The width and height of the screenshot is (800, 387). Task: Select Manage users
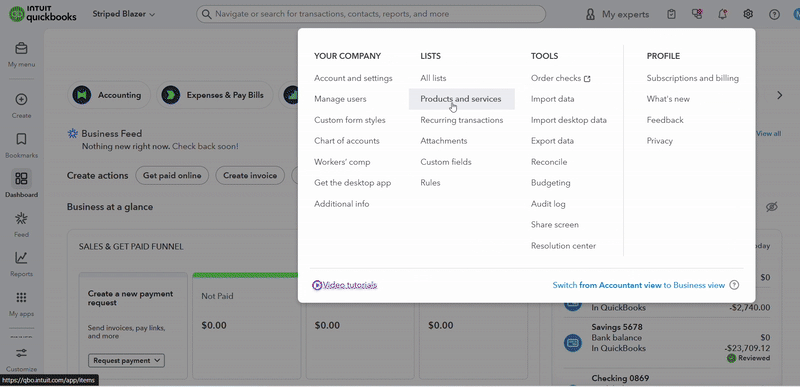pyautogui.click(x=340, y=99)
